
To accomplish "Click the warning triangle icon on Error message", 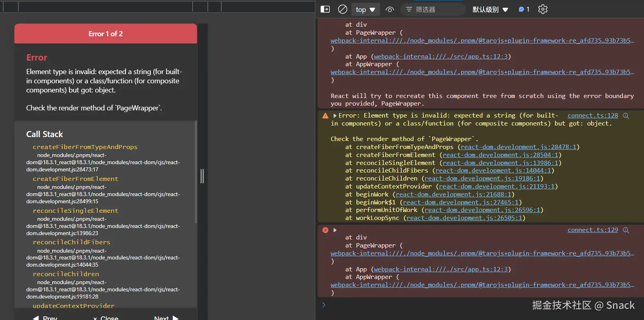I will 325,116.
